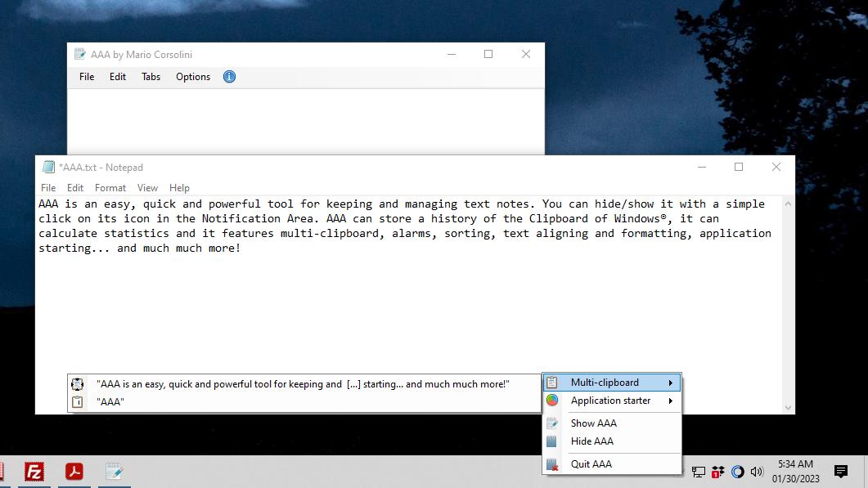Minimize the AAA by Mario Corsolini window
This screenshot has width=868, height=488.
click(x=452, y=54)
